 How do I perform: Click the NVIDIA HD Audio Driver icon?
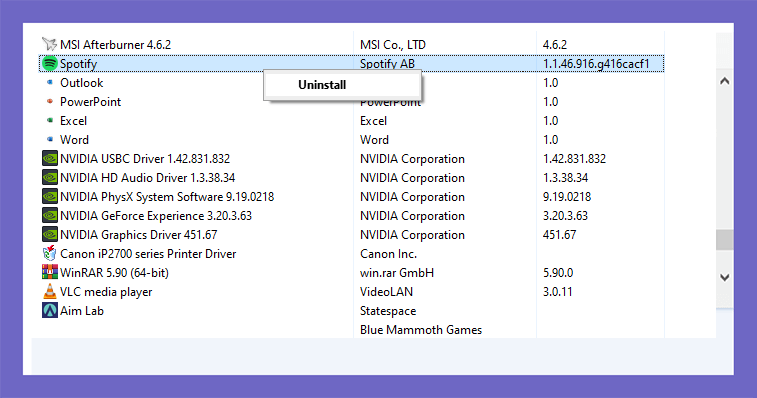click(49, 177)
